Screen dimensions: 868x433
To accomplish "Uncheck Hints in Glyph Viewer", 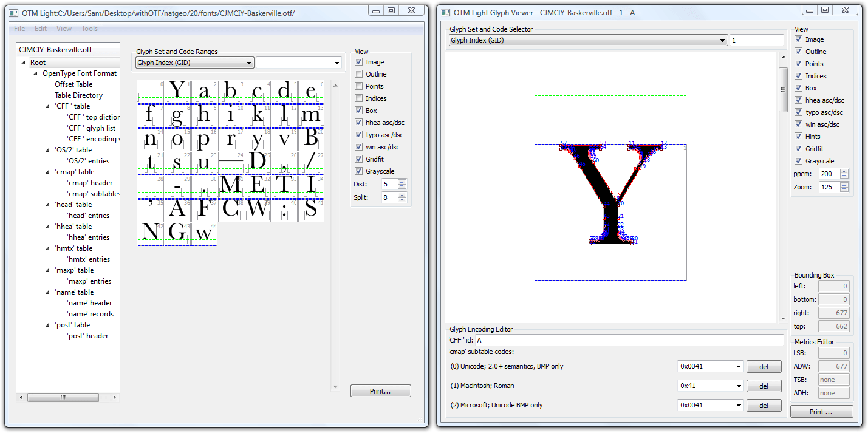I will [x=799, y=137].
